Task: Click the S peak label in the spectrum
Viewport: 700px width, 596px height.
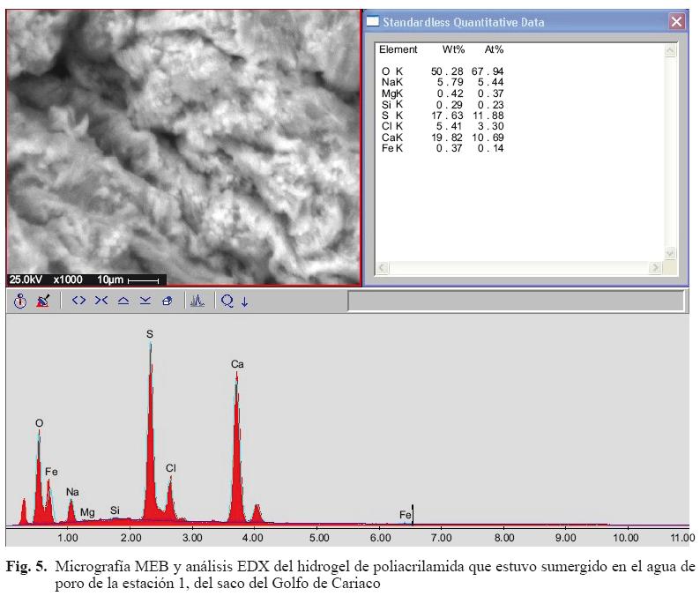Action: pos(149,334)
